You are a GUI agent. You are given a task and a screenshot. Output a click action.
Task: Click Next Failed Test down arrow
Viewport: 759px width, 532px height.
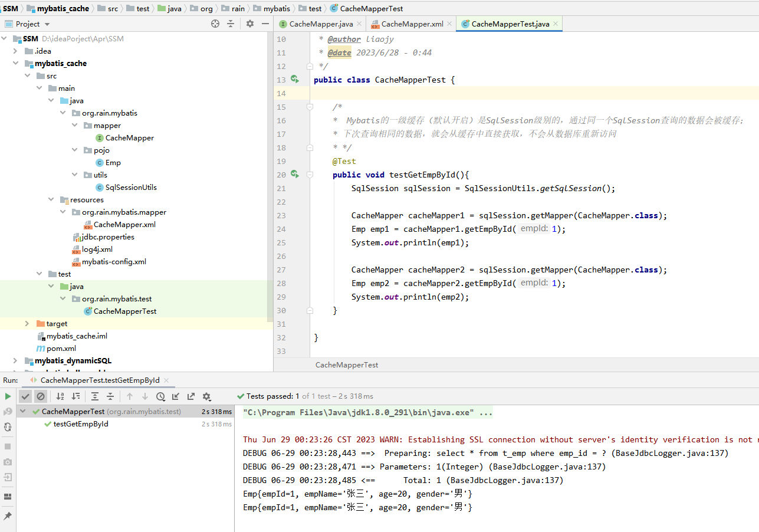tap(145, 396)
